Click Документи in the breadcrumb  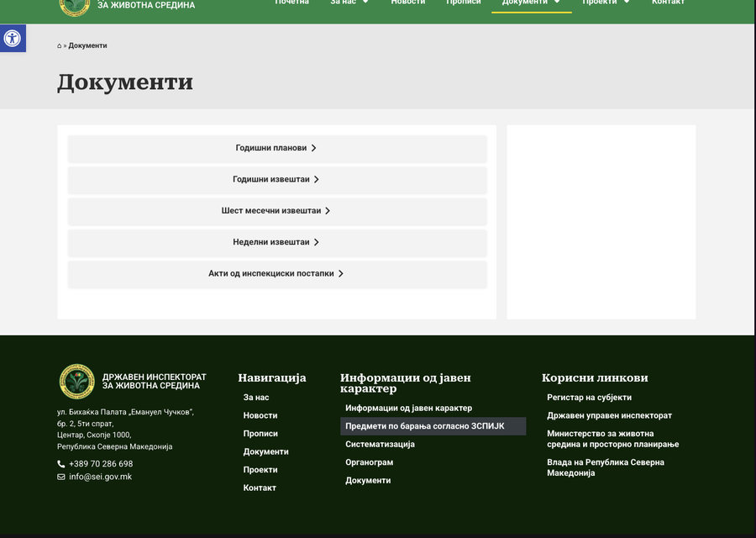pyautogui.click(x=87, y=46)
